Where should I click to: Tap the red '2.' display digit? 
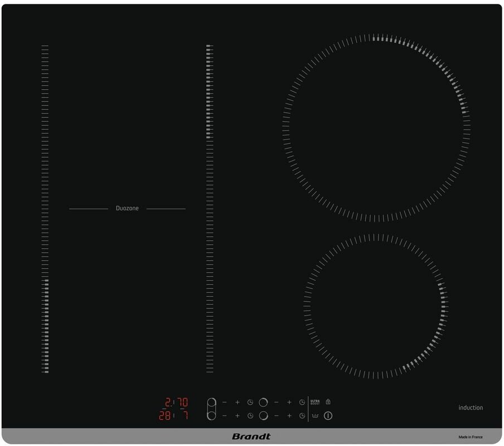pos(168,403)
